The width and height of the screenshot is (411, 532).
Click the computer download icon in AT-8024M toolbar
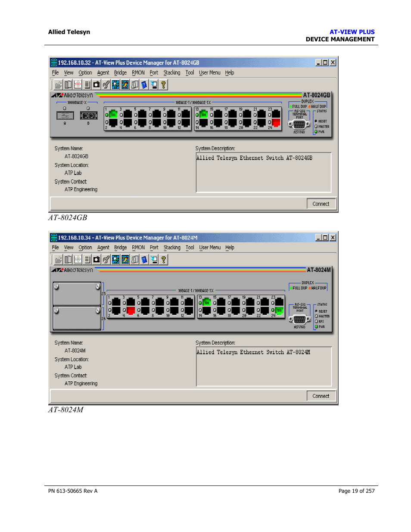pos(154,259)
